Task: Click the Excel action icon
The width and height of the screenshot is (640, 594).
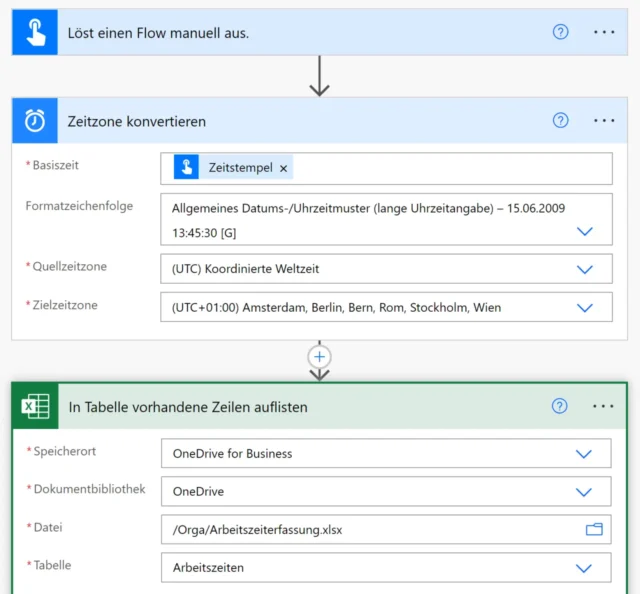Action: point(36,406)
